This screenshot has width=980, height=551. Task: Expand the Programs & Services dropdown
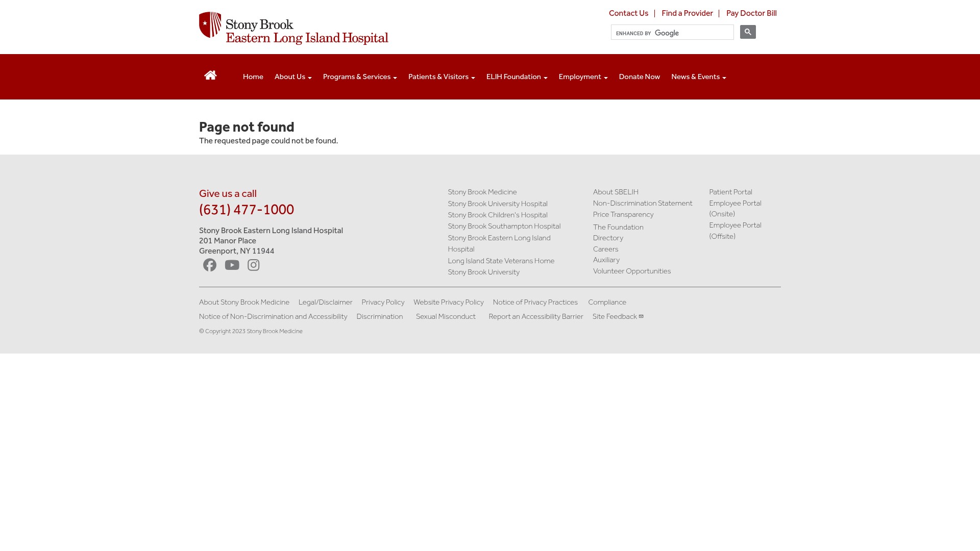point(360,77)
